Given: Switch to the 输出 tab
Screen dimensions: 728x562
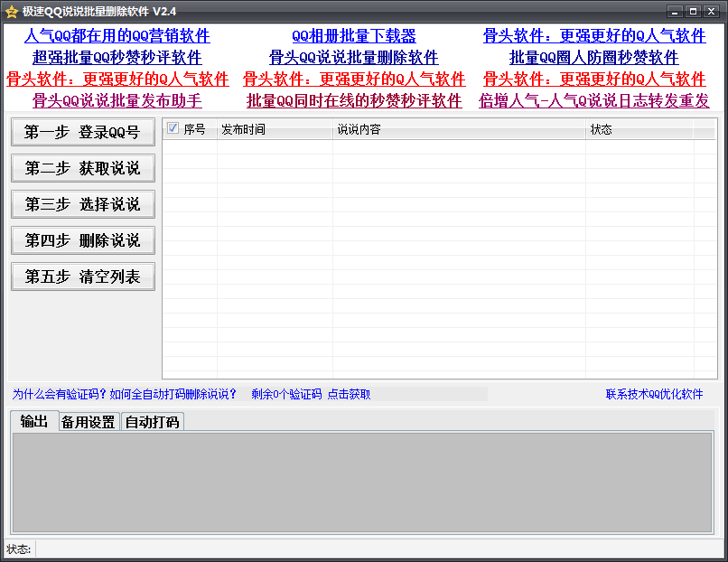Looking at the screenshot, I should pyautogui.click(x=34, y=421).
